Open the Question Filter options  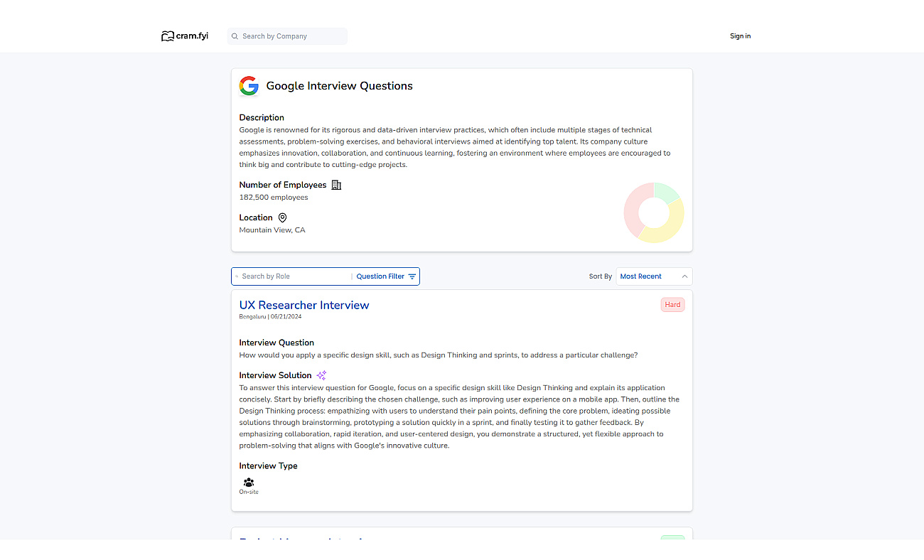[x=386, y=276]
